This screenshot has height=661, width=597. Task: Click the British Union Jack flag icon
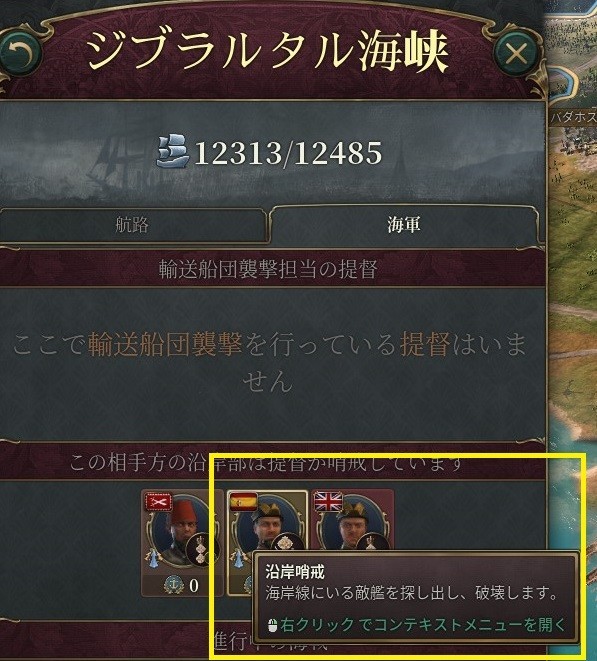pos(328,502)
